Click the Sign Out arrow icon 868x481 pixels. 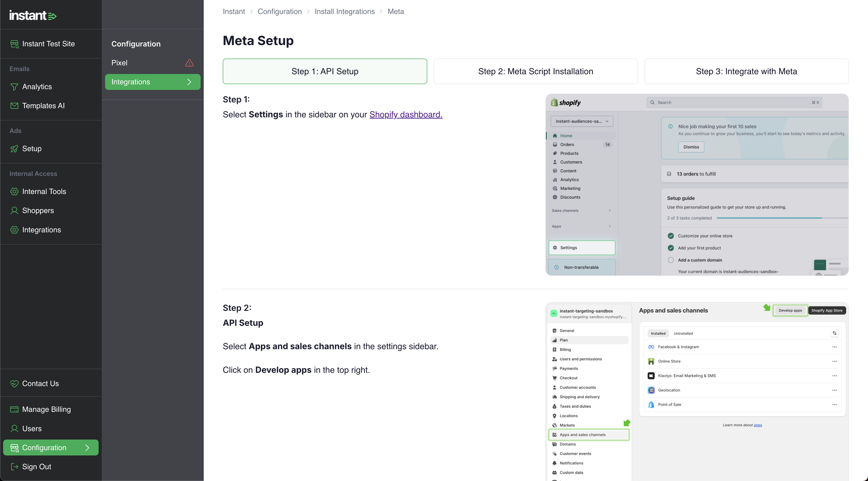(x=14, y=467)
